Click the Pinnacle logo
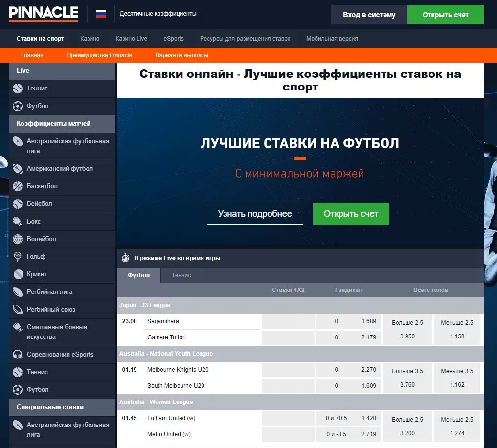The width and height of the screenshot is (497, 448). pyautogui.click(x=43, y=14)
